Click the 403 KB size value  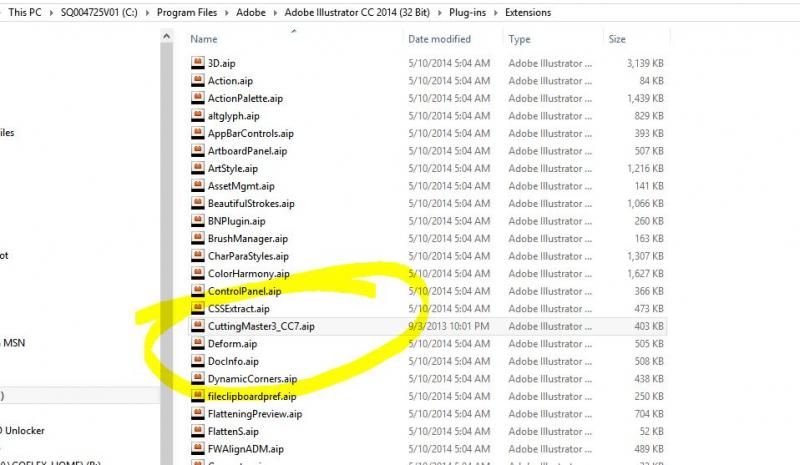click(x=648, y=326)
